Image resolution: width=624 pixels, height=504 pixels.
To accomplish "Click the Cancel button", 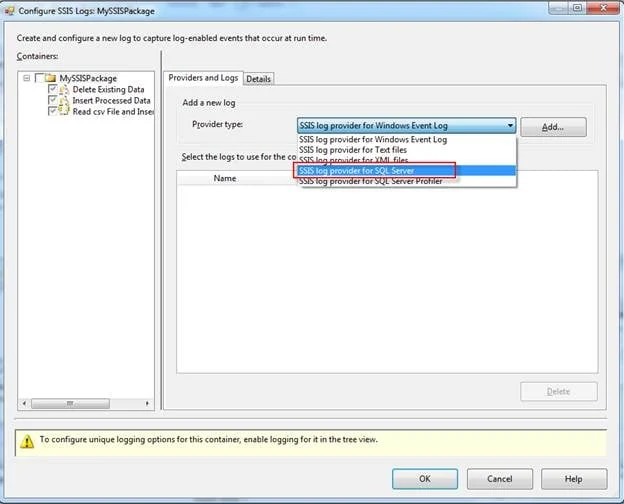I will [x=499, y=479].
